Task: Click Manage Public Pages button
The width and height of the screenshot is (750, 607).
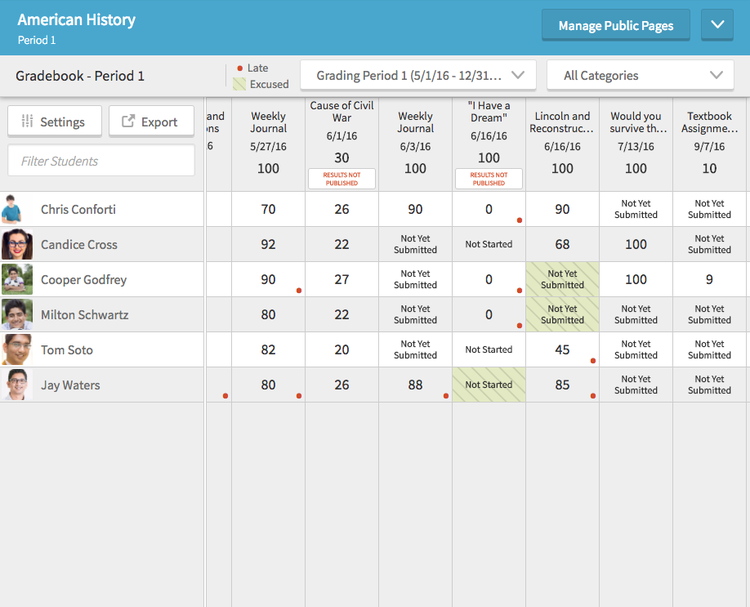Action: coord(616,25)
